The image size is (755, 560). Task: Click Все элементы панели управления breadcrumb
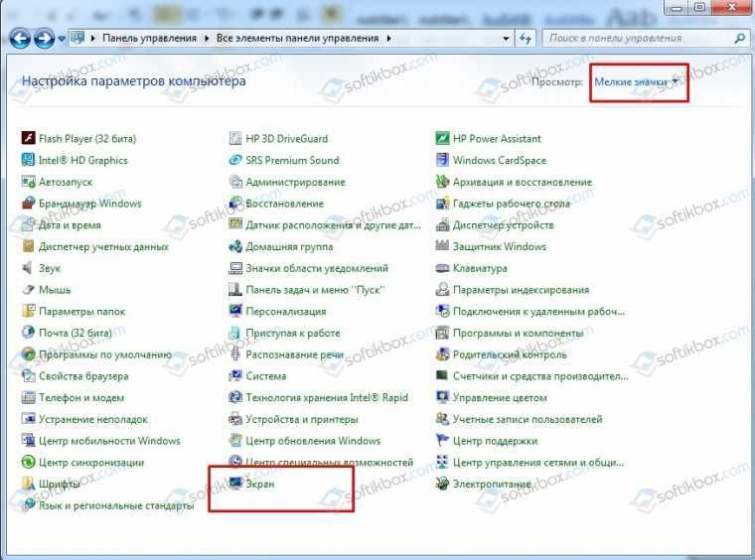coord(298,38)
